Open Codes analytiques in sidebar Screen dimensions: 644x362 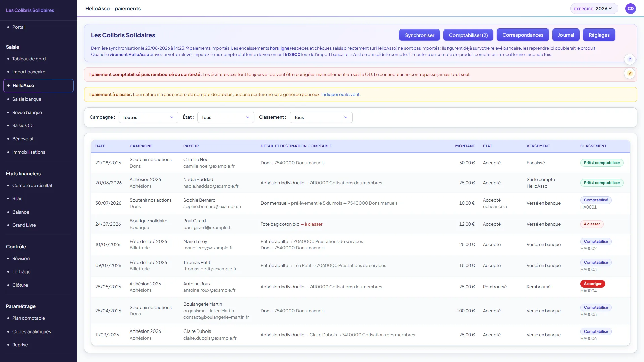(x=32, y=331)
